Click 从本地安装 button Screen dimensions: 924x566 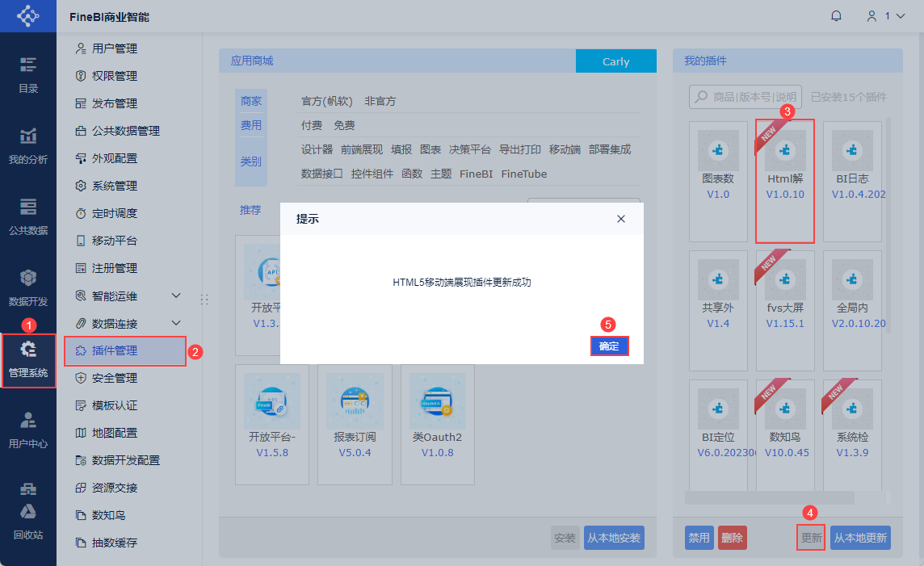[x=614, y=538]
